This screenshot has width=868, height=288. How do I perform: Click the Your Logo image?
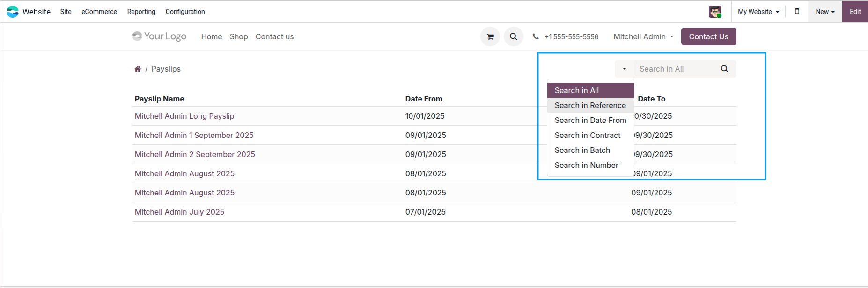(159, 36)
